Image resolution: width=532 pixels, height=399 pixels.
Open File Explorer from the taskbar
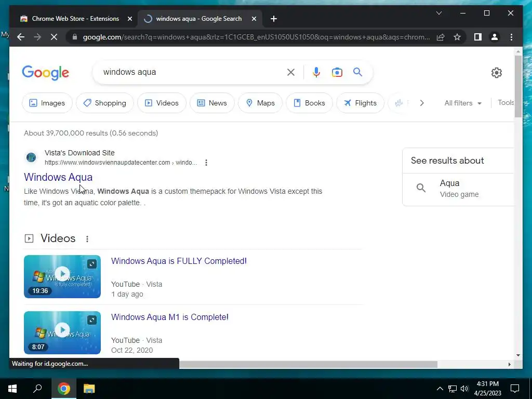(x=89, y=389)
